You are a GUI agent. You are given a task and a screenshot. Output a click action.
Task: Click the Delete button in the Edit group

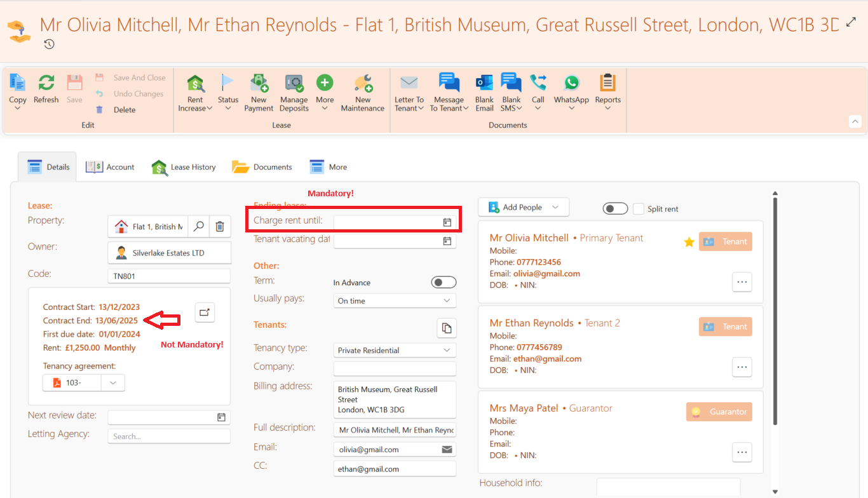pos(124,110)
